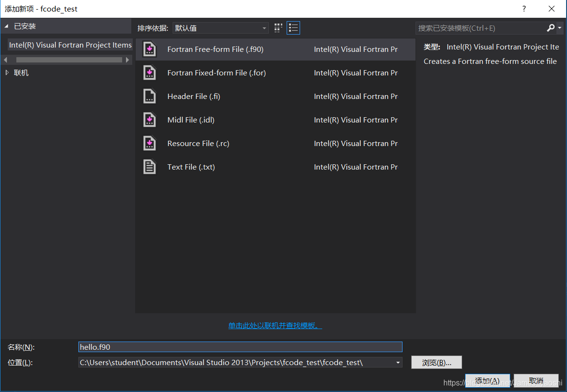Select Fortran Free-form File (.f90) template
567x392 pixels.
pos(276,49)
